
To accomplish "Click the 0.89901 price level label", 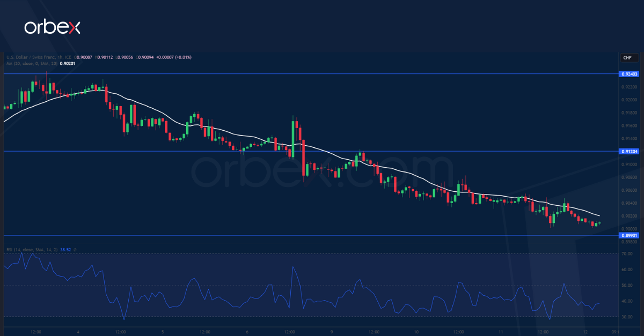I will coord(628,235).
